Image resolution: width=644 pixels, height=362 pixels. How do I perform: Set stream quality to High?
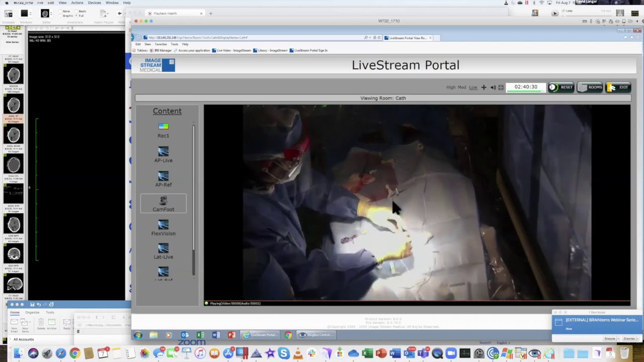tap(451, 87)
